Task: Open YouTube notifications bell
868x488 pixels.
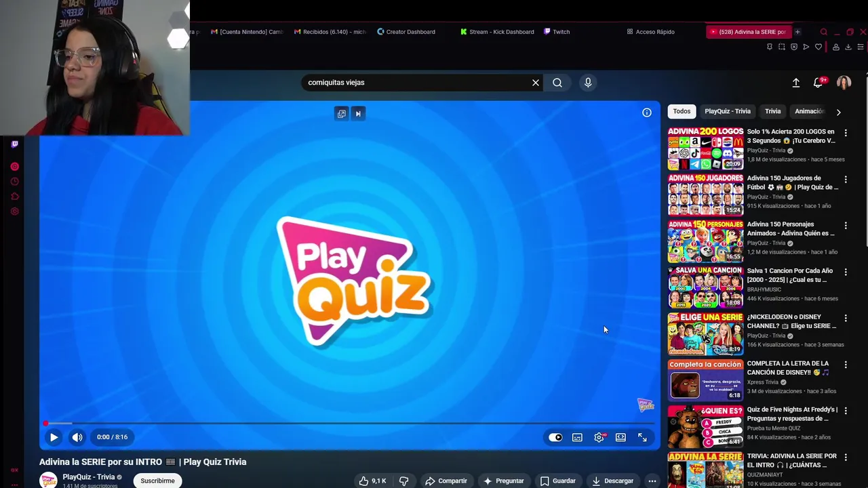Action: click(x=818, y=83)
